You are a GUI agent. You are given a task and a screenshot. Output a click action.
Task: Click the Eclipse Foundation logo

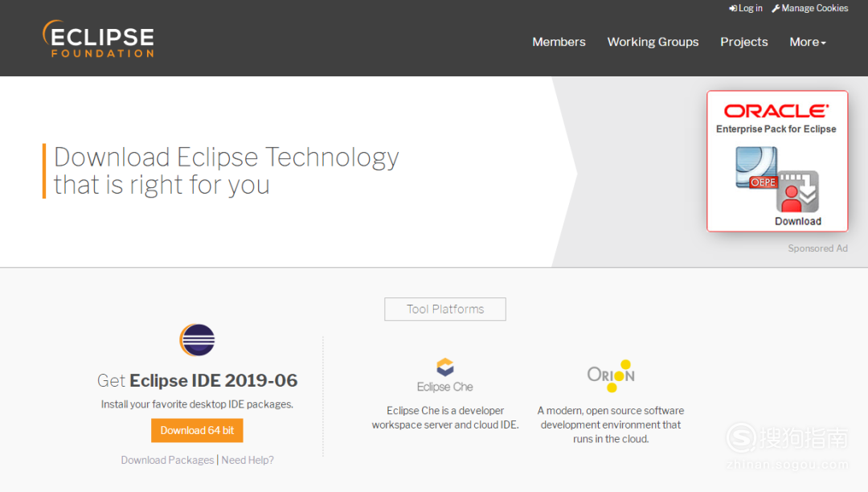[99, 39]
